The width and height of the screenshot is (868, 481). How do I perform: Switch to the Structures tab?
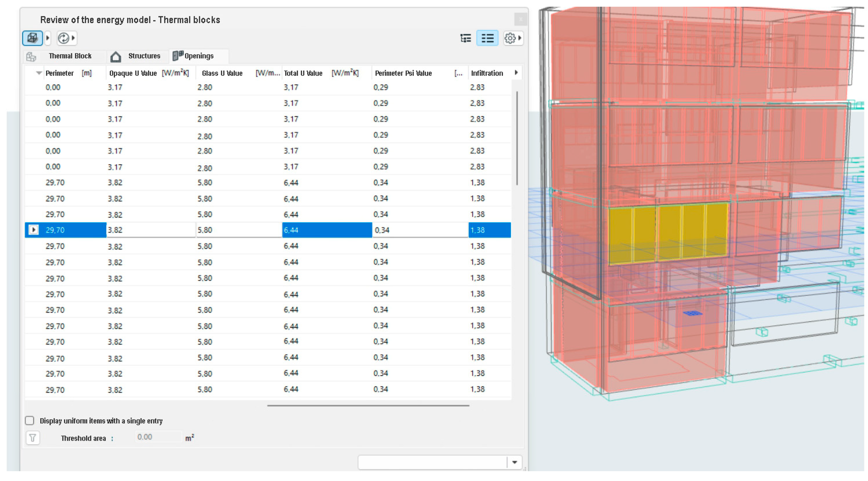[144, 56]
